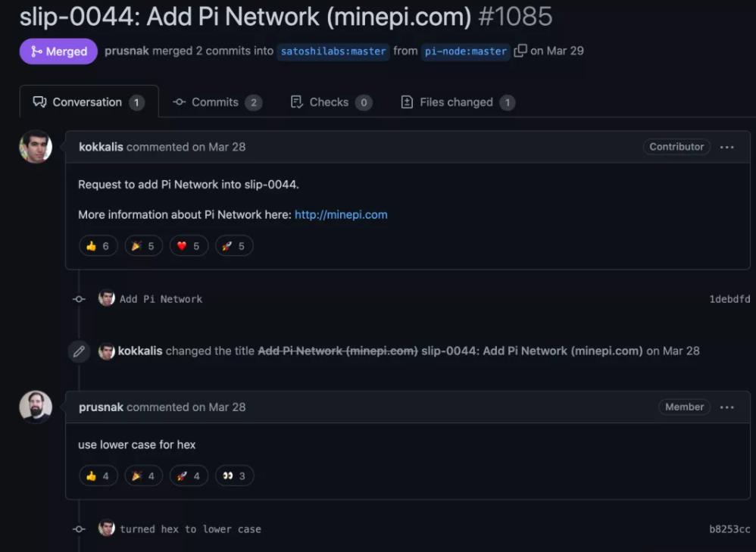Open prusnak profile link in merge header
Screen dimensions: 756x552
127,51
